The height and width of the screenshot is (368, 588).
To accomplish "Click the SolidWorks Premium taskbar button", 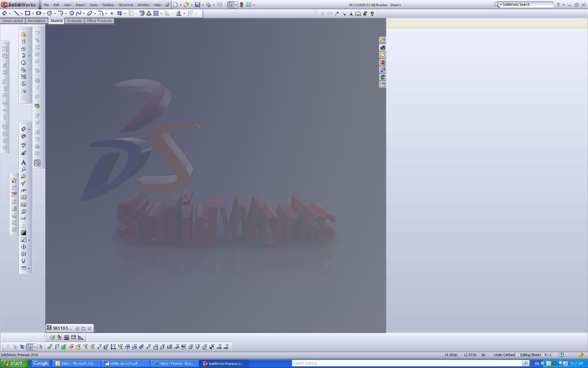I will pyautogui.click(x=224, y=364).
